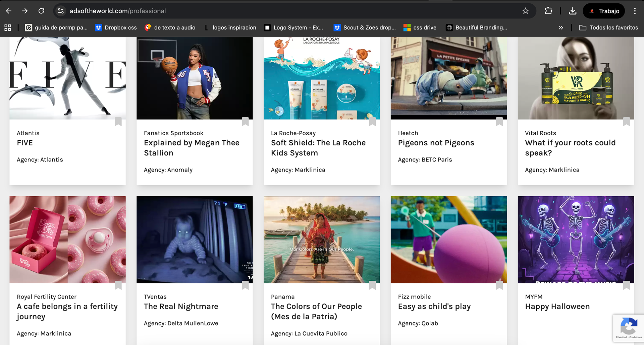Screen dimensions: 644x345
Task: Open the Chrome three-dot menu
Action: pos(635,11)
